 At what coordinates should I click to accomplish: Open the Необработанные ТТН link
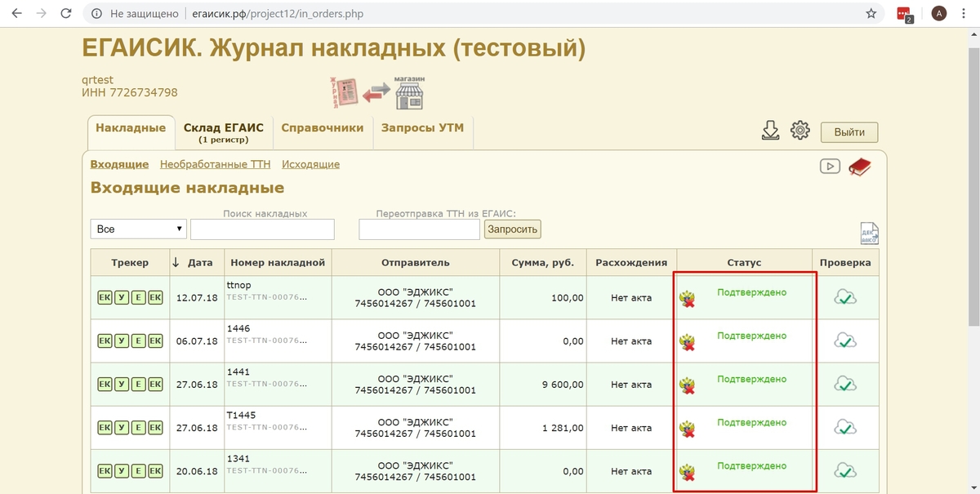click(216, 164)
